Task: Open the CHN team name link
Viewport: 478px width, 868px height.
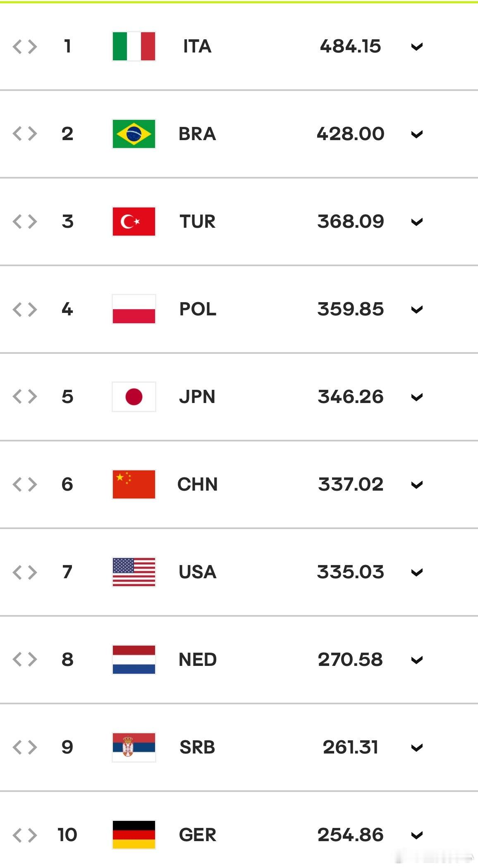Action: [x=198, y=484]
